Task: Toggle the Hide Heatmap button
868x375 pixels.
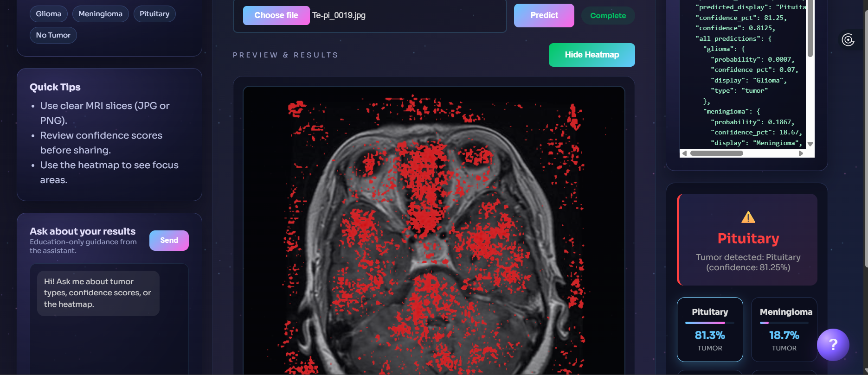Action: tap(592, 55)
